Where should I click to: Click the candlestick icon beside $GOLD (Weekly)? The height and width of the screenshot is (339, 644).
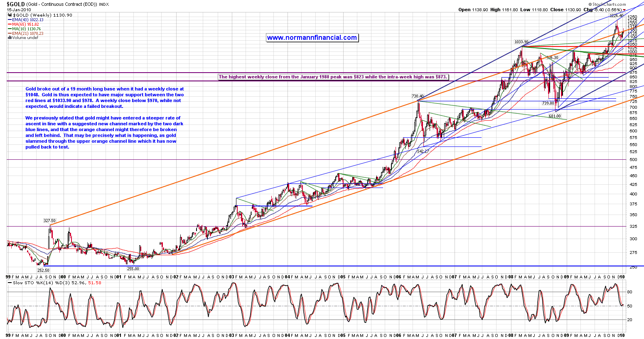pyautogui.click(x=10, y=15)
